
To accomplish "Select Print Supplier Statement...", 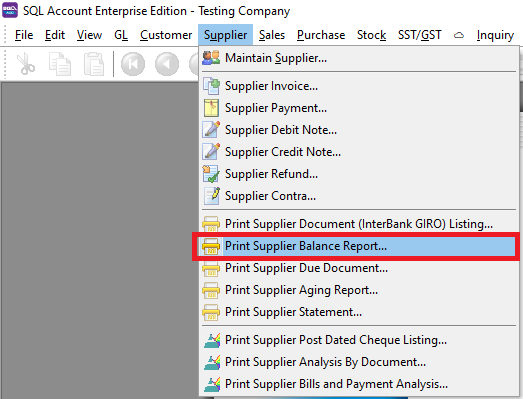I will coord(359,312).
